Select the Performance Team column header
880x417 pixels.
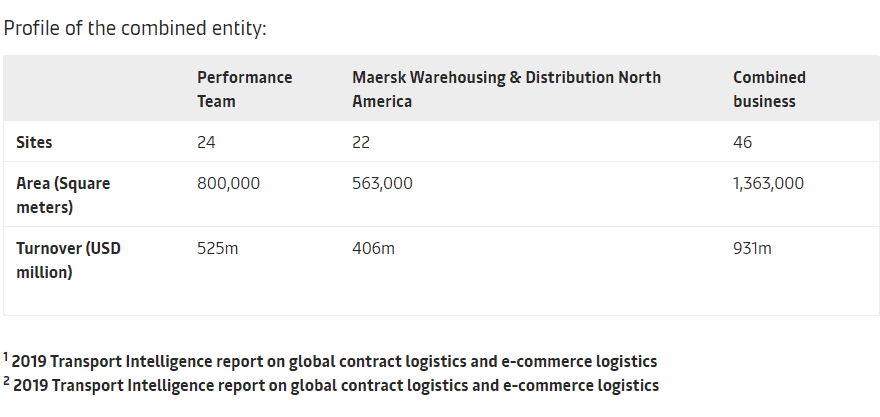(245, 89)
